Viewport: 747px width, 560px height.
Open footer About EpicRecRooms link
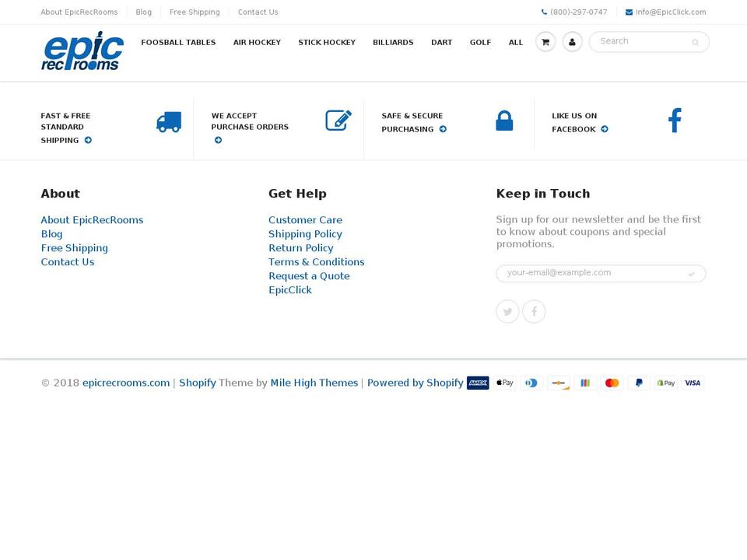pyautogui.click(x=92, y=220)
